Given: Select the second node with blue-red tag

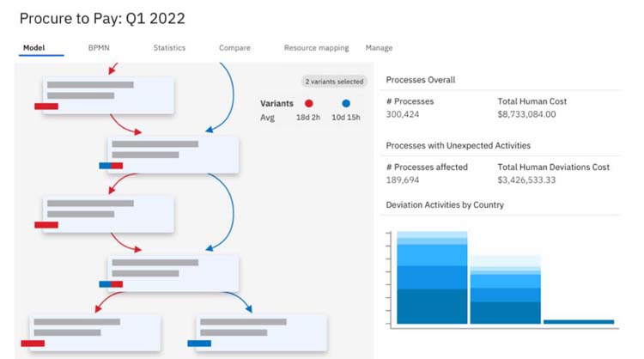Looking at the screenshot, I should (x=173, y=155).
